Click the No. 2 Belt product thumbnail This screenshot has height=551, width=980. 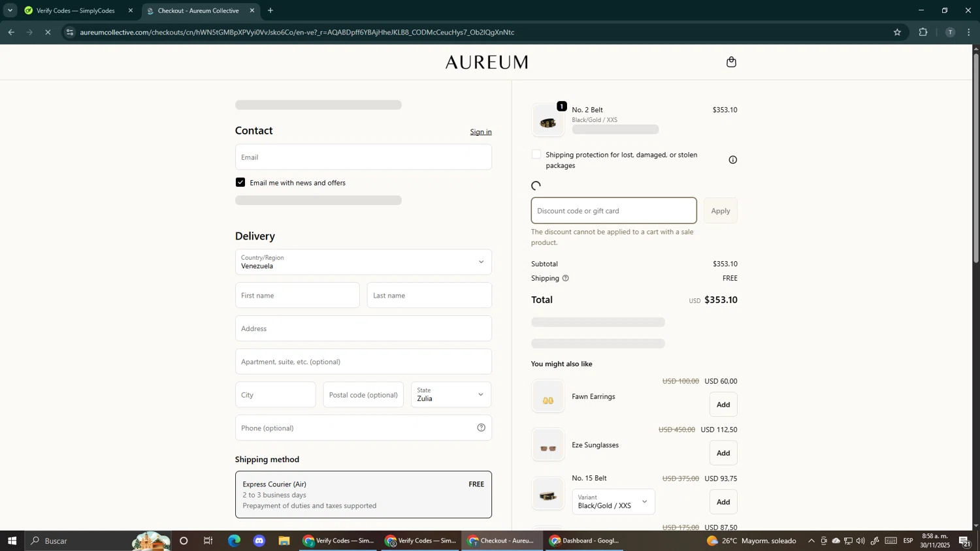point(548,120)
